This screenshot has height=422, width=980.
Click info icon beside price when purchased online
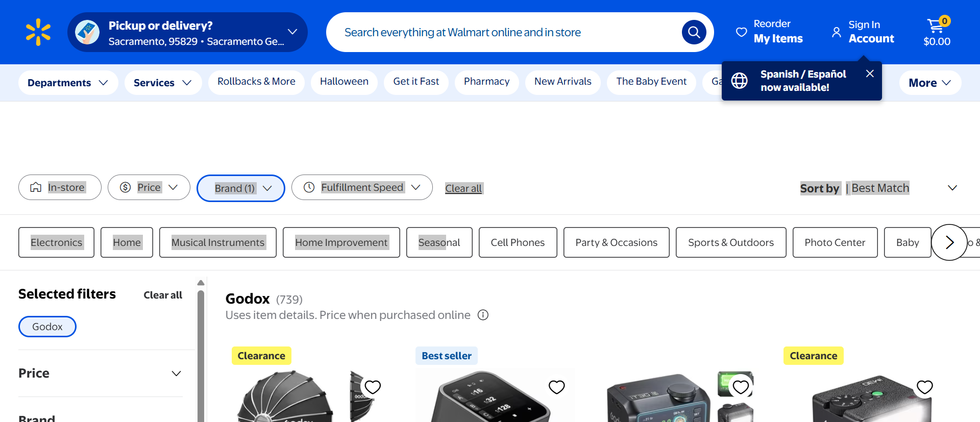(x=483, y=315)
